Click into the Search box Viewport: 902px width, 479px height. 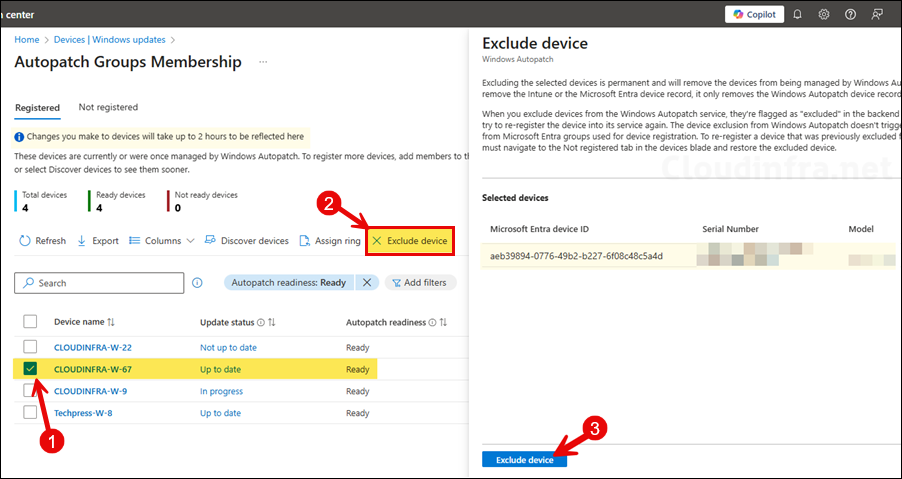pyautogui.click(x=99, y=283)
